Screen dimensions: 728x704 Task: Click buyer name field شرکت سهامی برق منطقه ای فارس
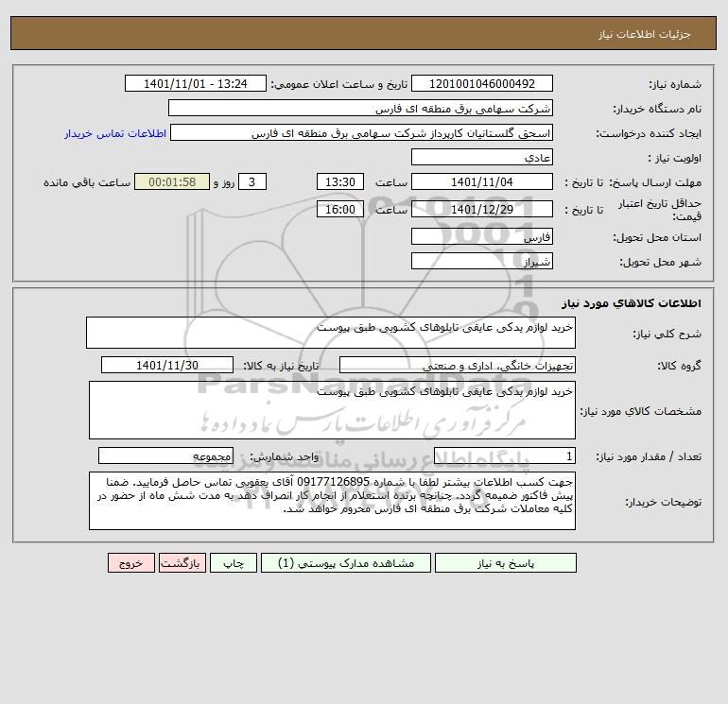pos(360,108)
